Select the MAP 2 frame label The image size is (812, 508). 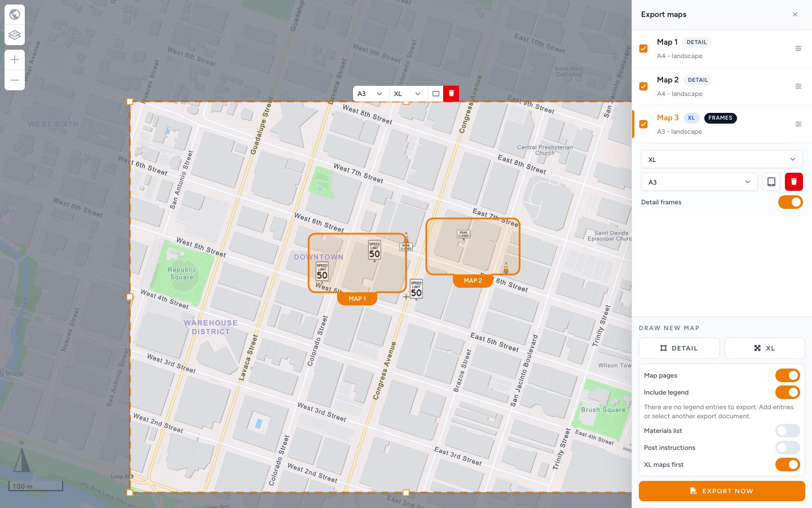[x=473, y=281]
